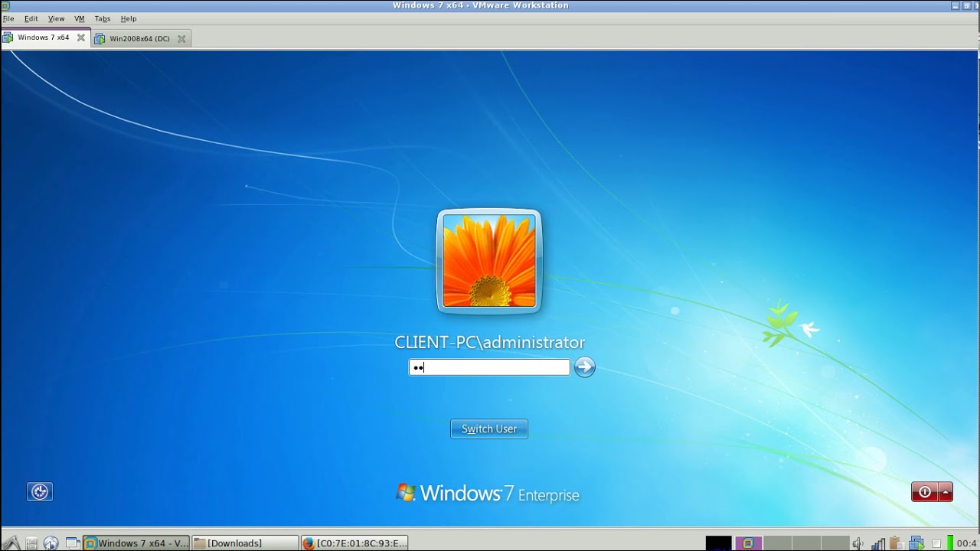The width and height of the screenshot is (980, 551).
Task: Select the Firefox taskbar window
Action: 354,543
